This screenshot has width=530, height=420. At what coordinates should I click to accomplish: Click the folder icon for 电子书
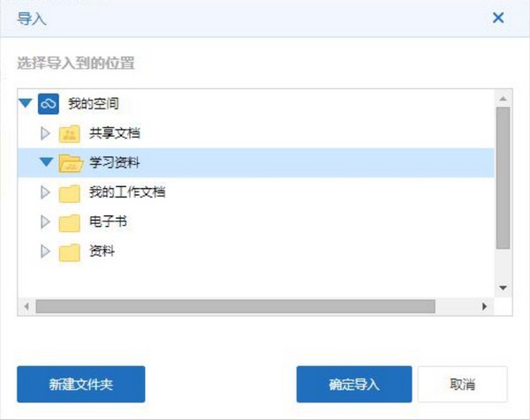tap(70, 223)
